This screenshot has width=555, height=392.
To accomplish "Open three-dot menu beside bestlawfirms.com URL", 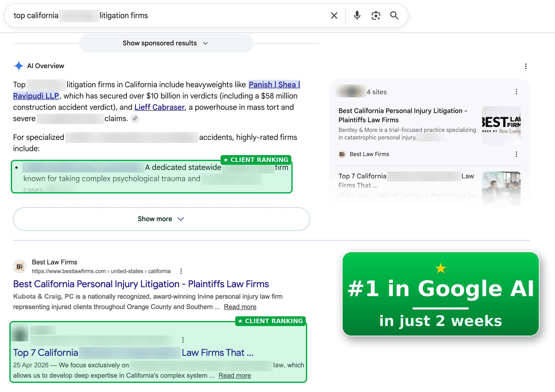I will [181, 271].
